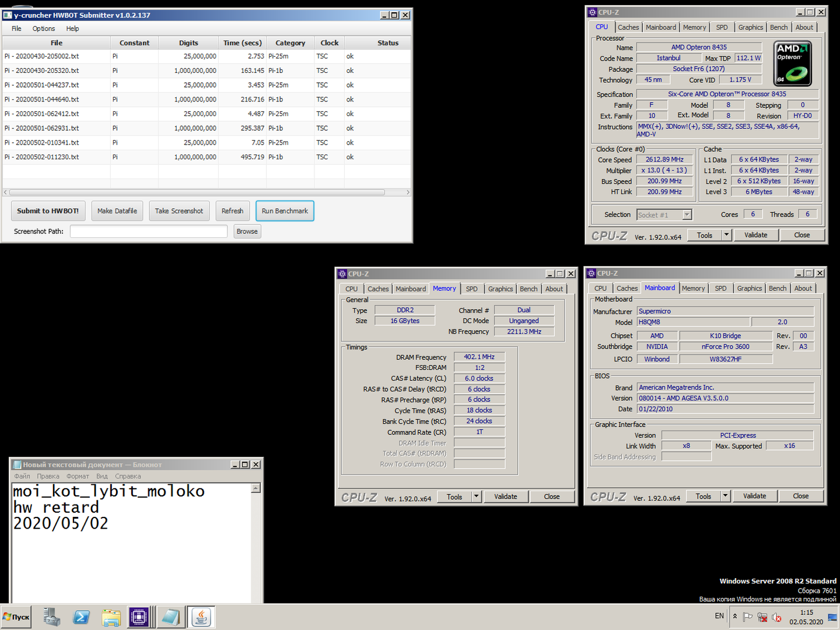Image resolution: width=840 pixels, height=630 pixels.
Task: Open File menu in y-cruncher HWBOT Submitter
Action: (16, 29)
